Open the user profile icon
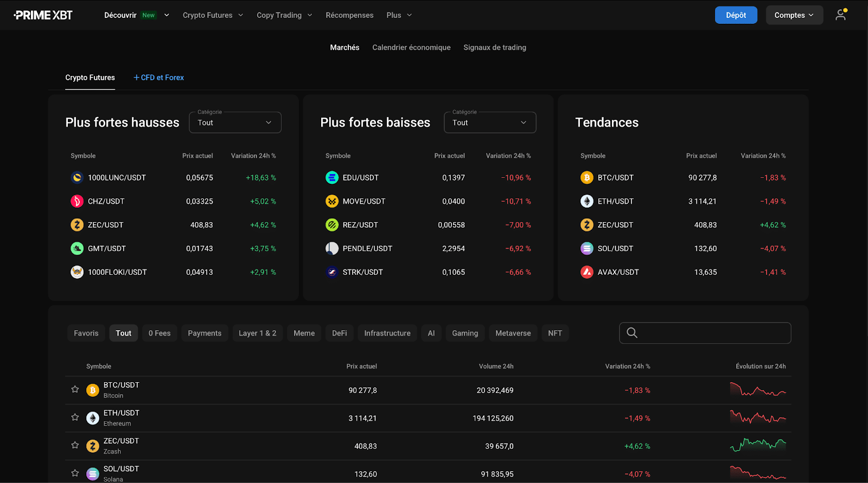 841,15
